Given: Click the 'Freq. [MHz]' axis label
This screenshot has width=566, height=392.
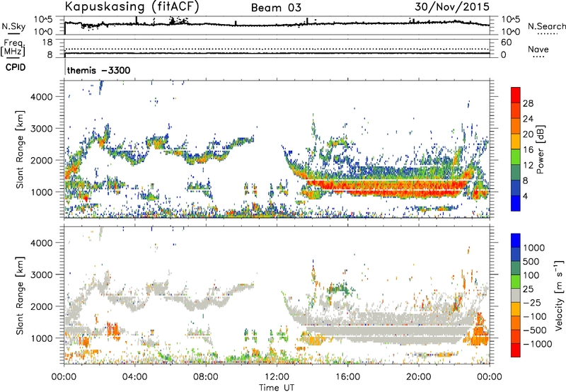Looking at the screenshot, I should (x=13, y=47).
